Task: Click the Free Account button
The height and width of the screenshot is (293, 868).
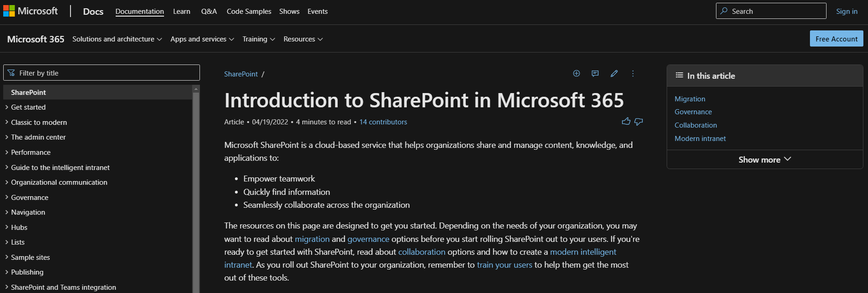Action: pos(837,39)
